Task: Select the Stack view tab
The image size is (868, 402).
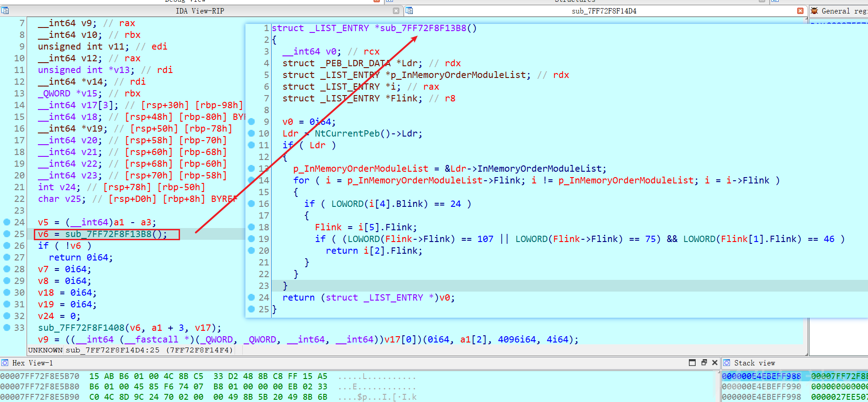Action: [754, 363]
